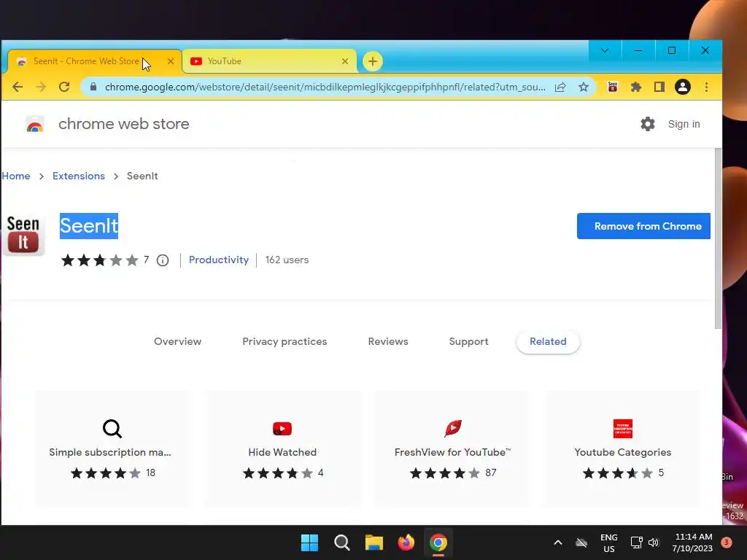Open the Extensions puzzle piece menu
Viewport: 747px width, 560px height.
636,87
